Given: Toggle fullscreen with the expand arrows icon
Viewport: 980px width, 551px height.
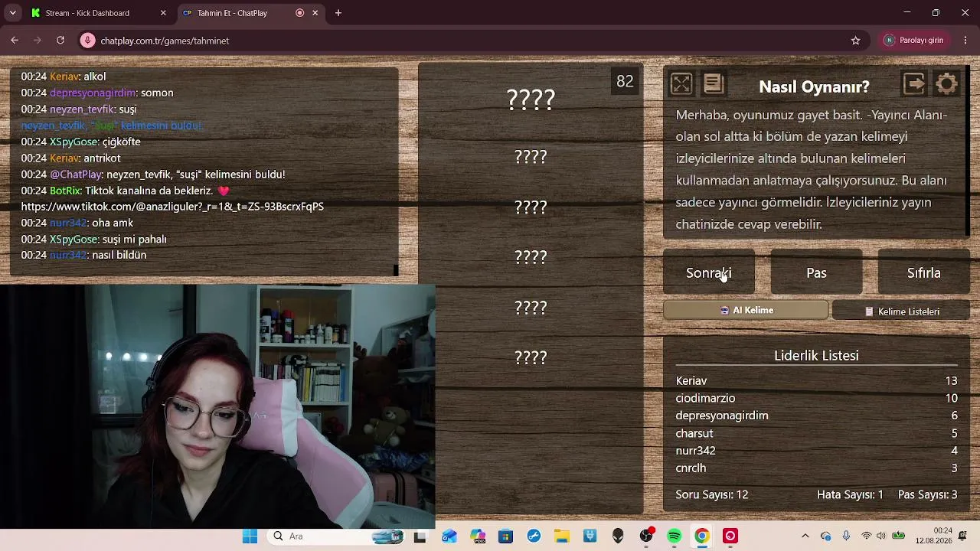Looking at the screenshot, I should (681, 83).
